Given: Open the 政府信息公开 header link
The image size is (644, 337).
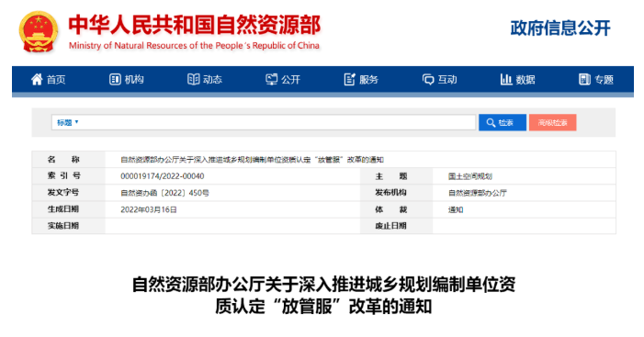Looking at the screenshot, I should [560, 28].
